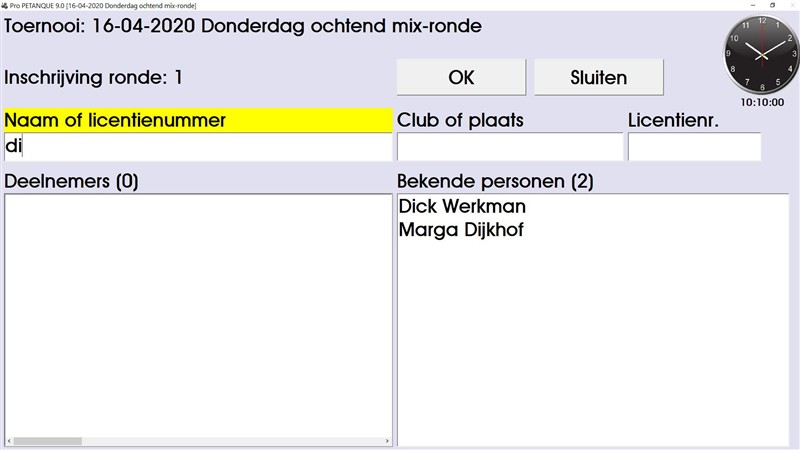The height and width of the screenshot is (450, 800).
Task: Click the Club of plaats text field
Action: (x=509, y=147)
